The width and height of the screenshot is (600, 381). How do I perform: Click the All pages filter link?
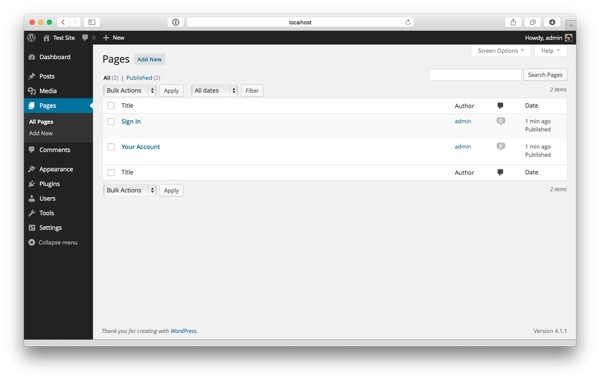(x=107, y=78)
